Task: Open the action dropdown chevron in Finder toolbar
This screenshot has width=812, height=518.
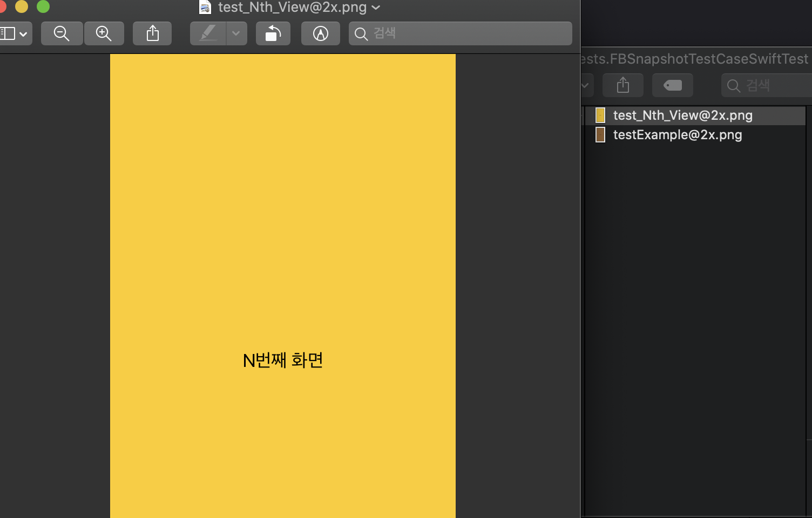Action: (585, 85)
